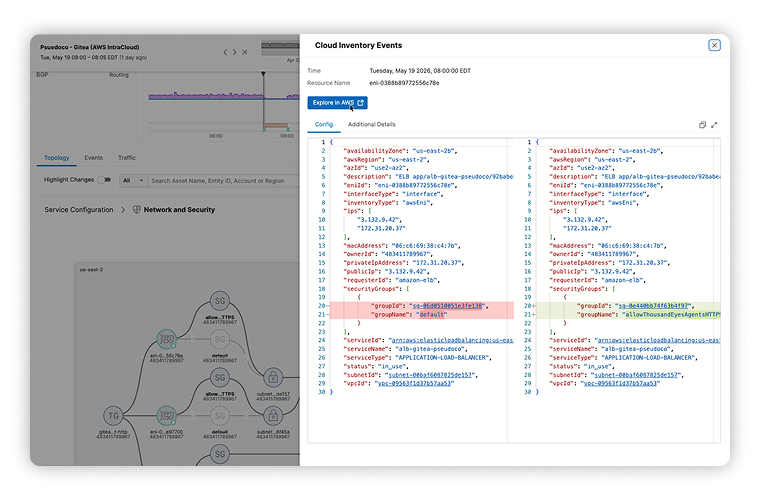Select the SG node below the eni-0...e97700 row
Viewport: 760px width, 500px height.
[220, 454]
